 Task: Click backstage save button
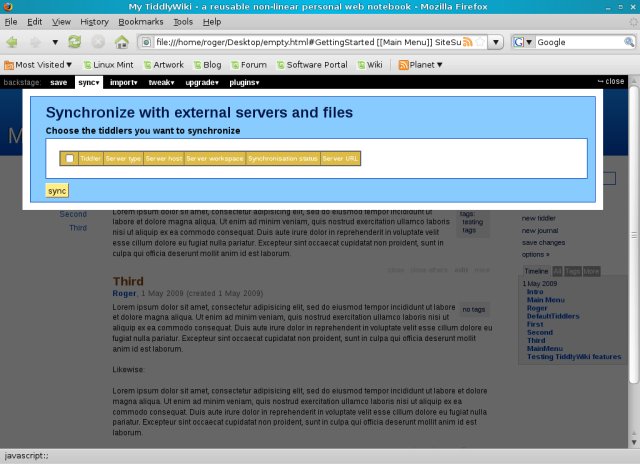[58, 82]
